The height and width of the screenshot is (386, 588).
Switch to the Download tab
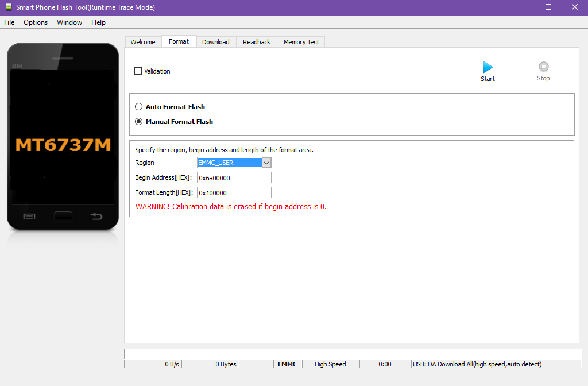215,42
